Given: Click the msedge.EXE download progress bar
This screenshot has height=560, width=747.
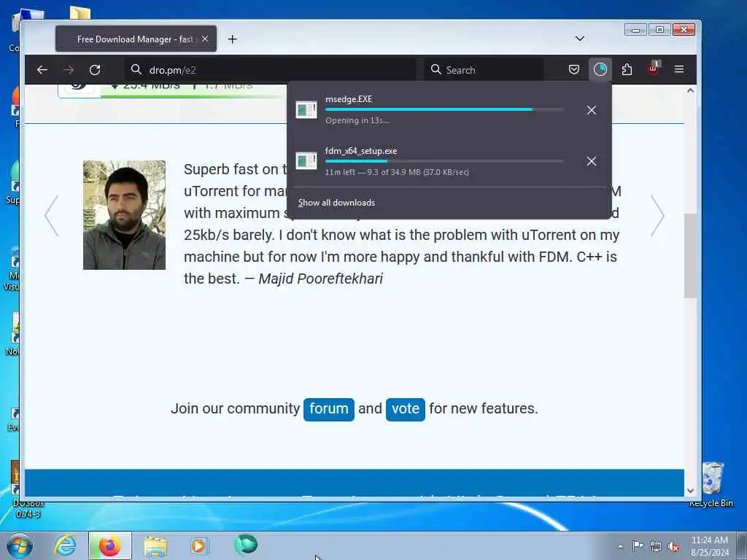Looking at the screenshot, I should pos(444,109).
